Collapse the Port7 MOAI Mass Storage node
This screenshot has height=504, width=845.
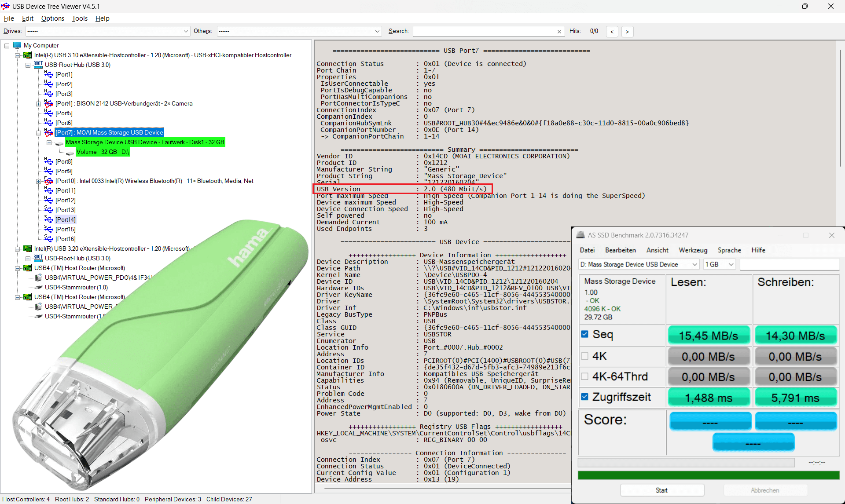[39, 133]
